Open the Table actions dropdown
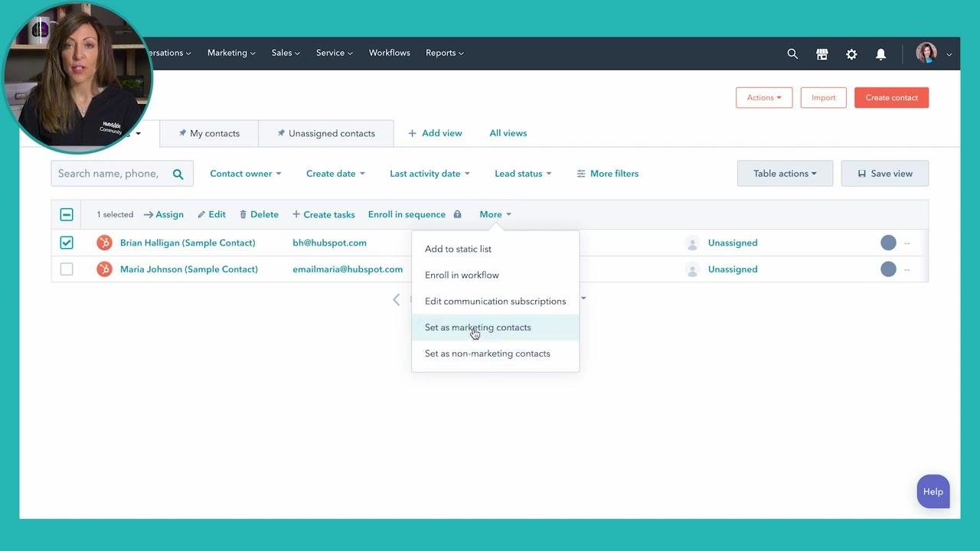The width and height of the screenshot is (980, 551). click(x=785, y=174)
